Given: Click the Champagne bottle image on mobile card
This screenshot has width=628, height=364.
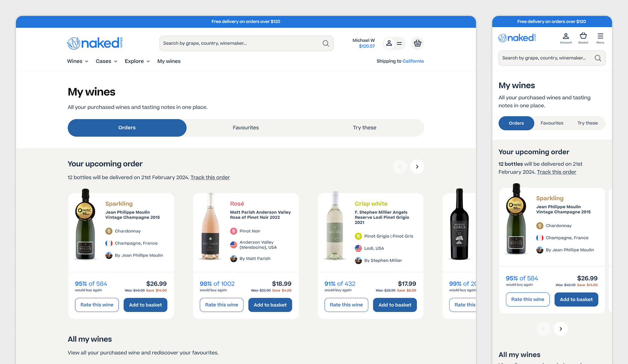Looking at the screenshot, I should pyautogui.click(x=516, y=219).
